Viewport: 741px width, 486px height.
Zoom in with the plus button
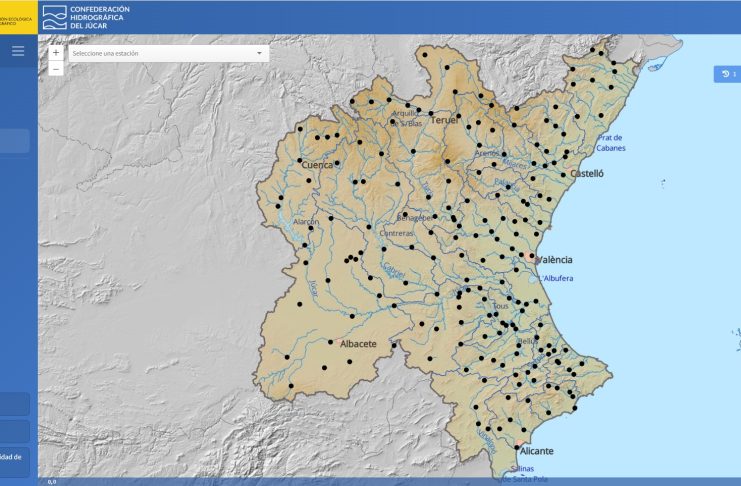pos(56,53)
